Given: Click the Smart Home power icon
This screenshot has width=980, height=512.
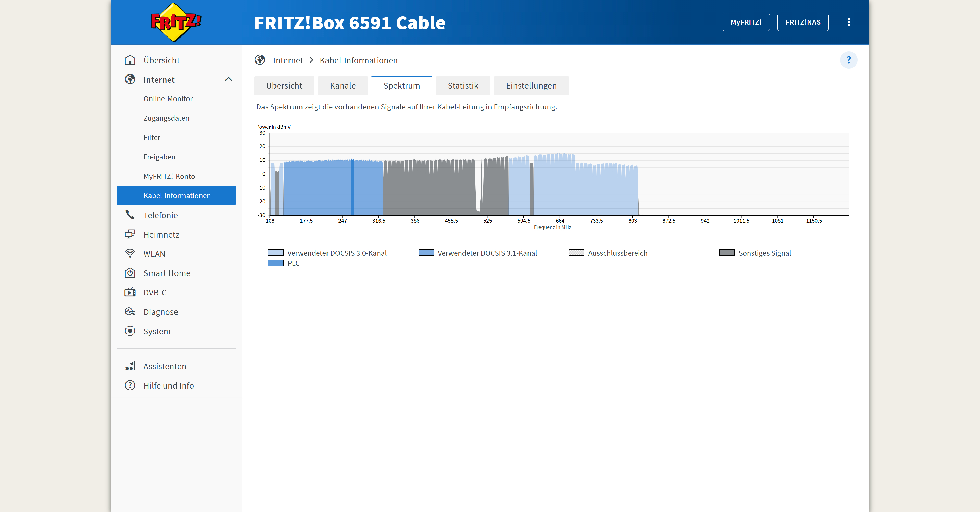Looking at the screenshot, I should click(x=130, y=273).
